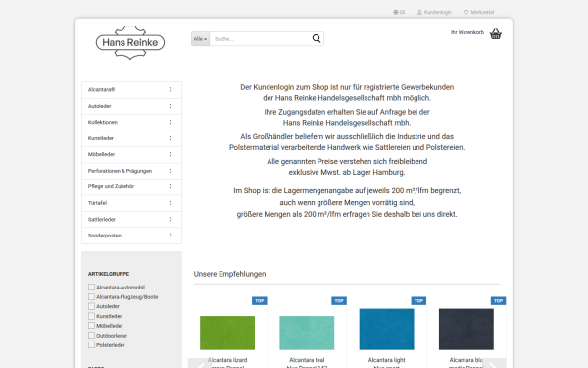
Task: Expand the Pflege und Zubehör chevron
Action: 171,186
